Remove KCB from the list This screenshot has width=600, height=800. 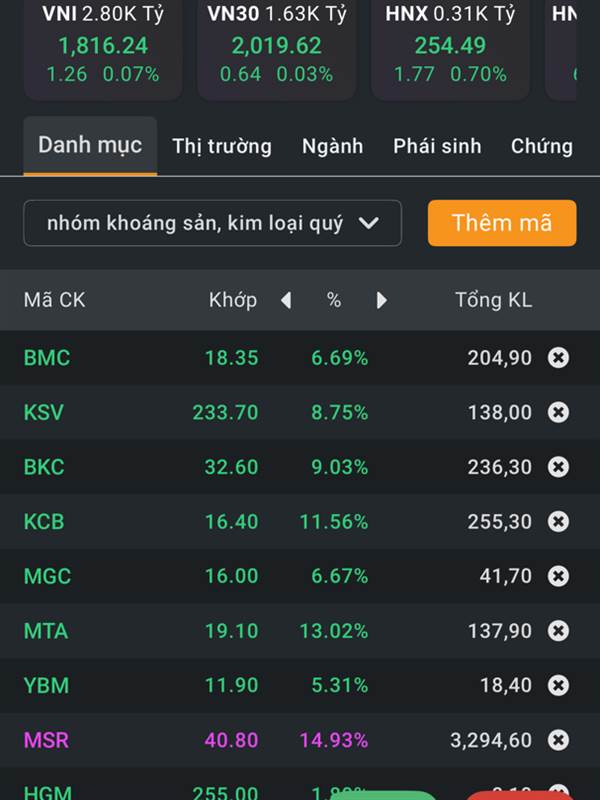coord(558,521)
